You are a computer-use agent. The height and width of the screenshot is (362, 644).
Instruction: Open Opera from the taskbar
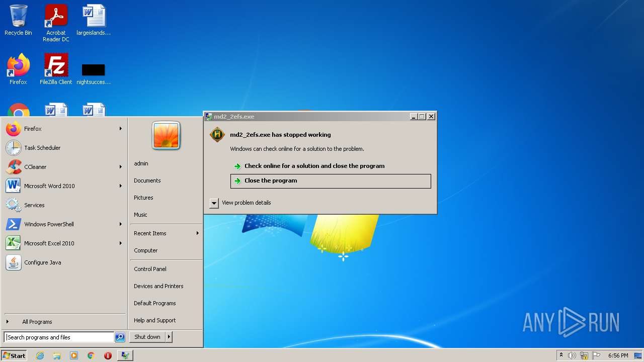pyautogui.click(x=108, y=355)
